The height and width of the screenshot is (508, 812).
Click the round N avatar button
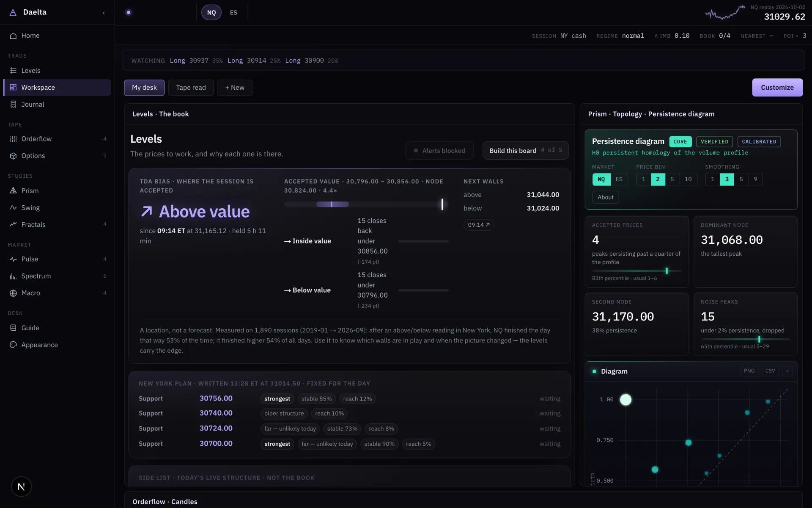pos(21,487)
